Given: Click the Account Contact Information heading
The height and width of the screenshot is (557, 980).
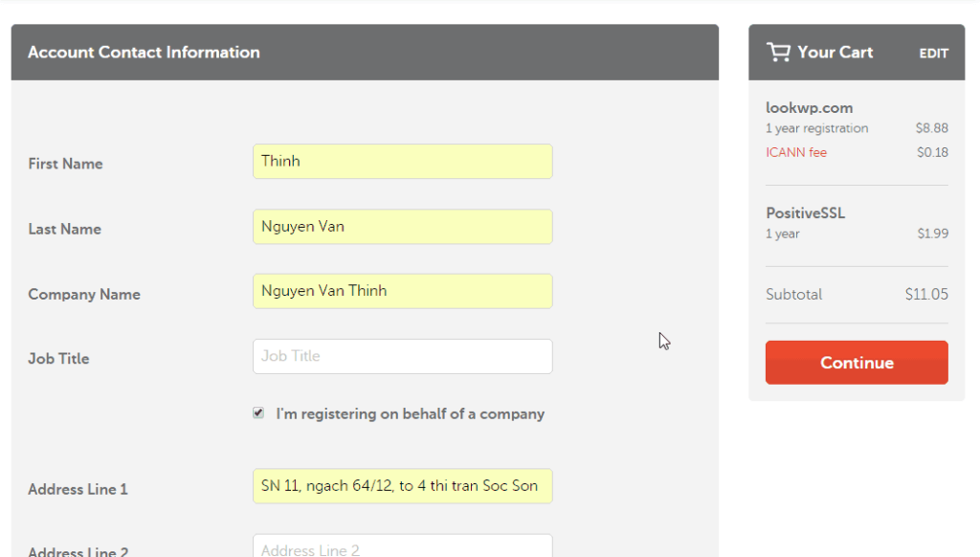Looking at the screenshot, I should tap(144, 53).
